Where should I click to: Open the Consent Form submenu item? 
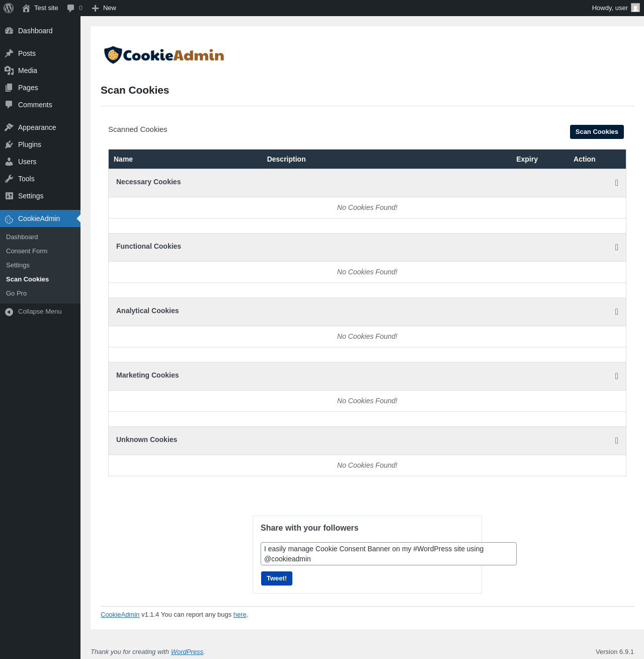coord(27,251)
